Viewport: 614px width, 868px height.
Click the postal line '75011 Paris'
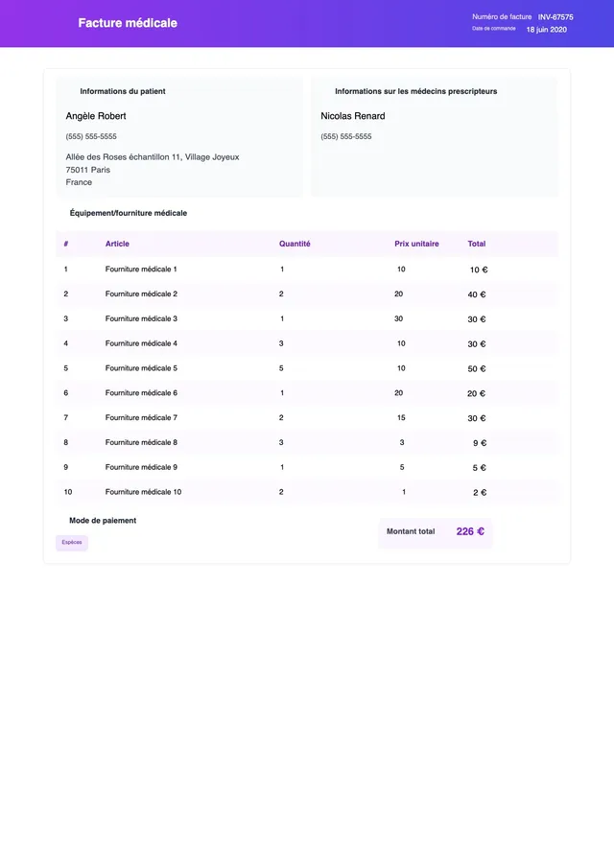click(x=88, y=170)
